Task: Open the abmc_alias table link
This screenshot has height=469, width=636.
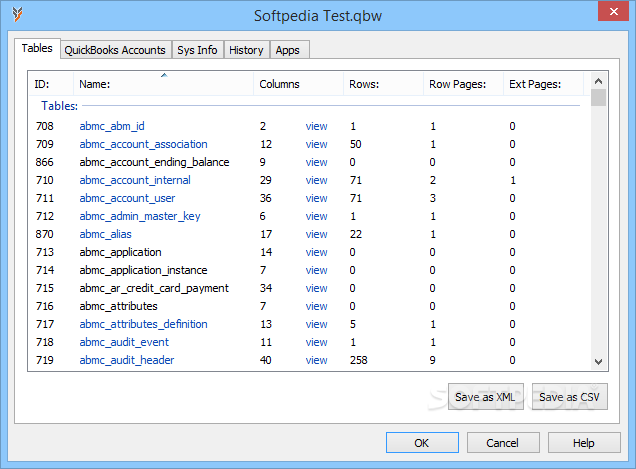Action: pyautogui.click(x=105, y=234)
